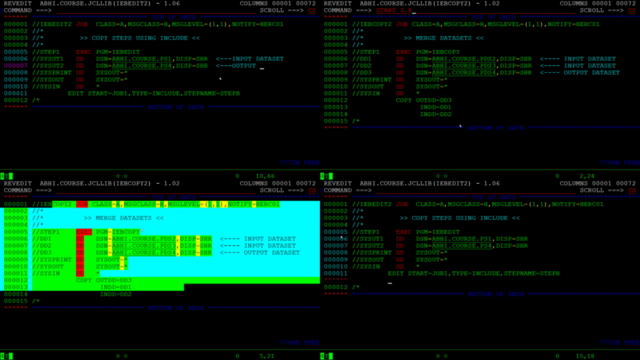Click the 'ABHI.COURSE.PS4' dataset name in lower-right session

[462, 246]
